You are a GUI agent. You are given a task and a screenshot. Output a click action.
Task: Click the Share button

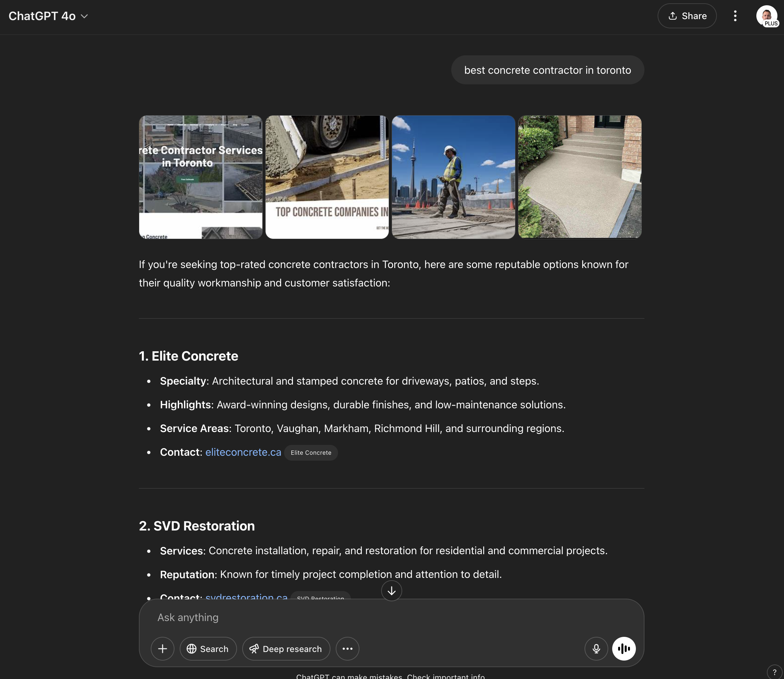pyautogui.click(x=687, y=16)
